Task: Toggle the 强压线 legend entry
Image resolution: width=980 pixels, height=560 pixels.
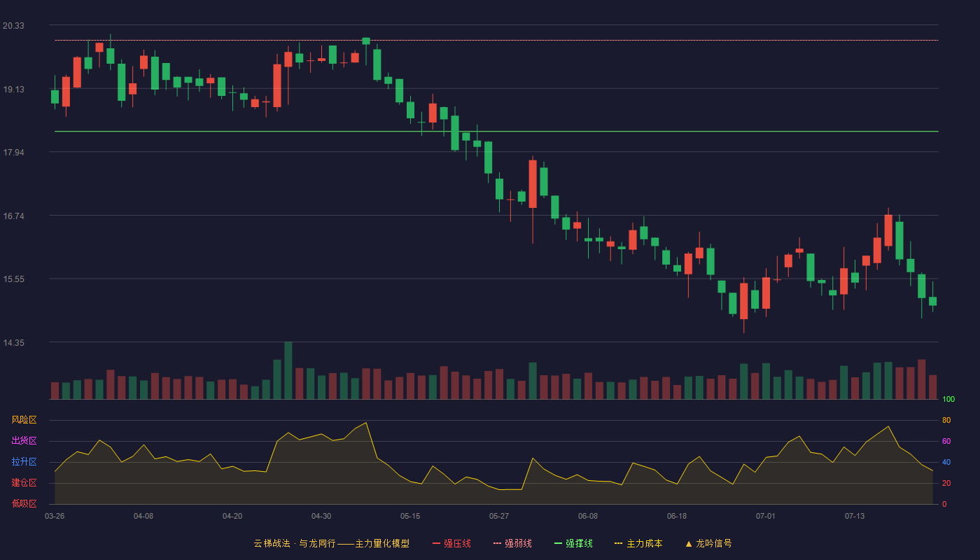Action: (451, 543)
